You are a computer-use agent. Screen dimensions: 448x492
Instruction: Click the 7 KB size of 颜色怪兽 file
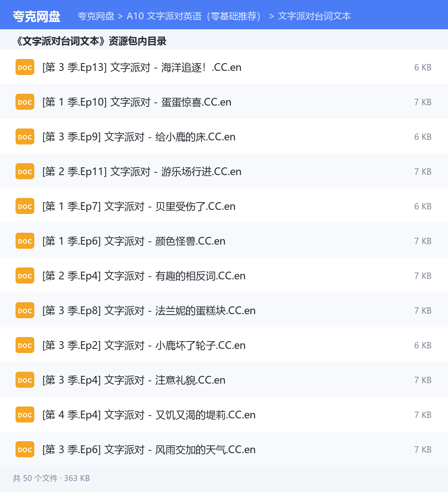(422, 241)
